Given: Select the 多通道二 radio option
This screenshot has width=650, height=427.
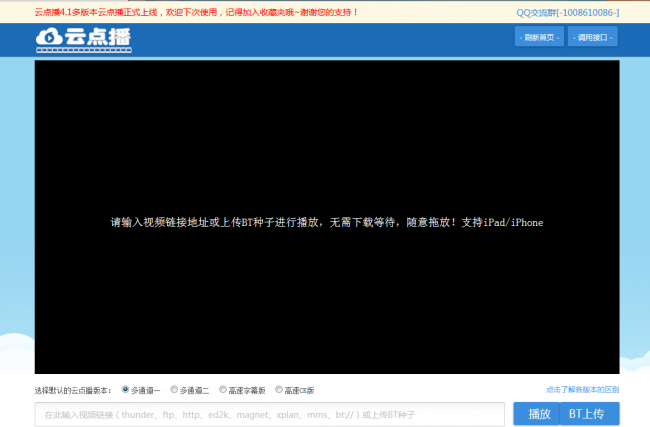Looking at the screenshot, I should pos(174,389).
